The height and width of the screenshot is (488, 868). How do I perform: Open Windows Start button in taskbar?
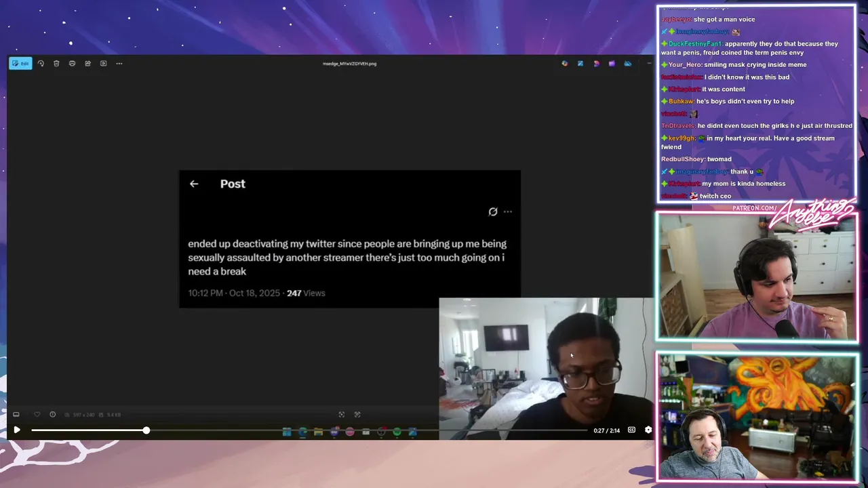click(287, 432)
